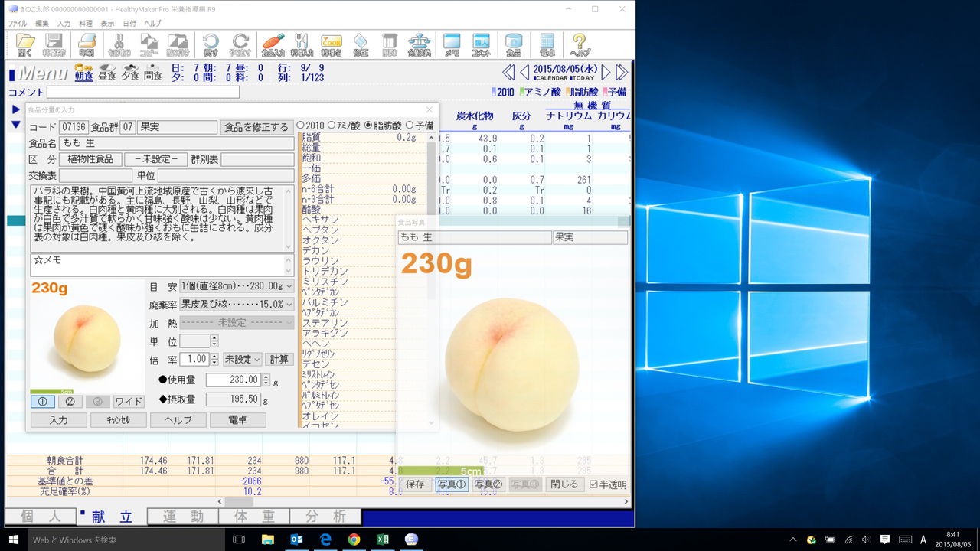Open the 目安 portion size dropdown

pyautogui.click(x=237, y=286)
